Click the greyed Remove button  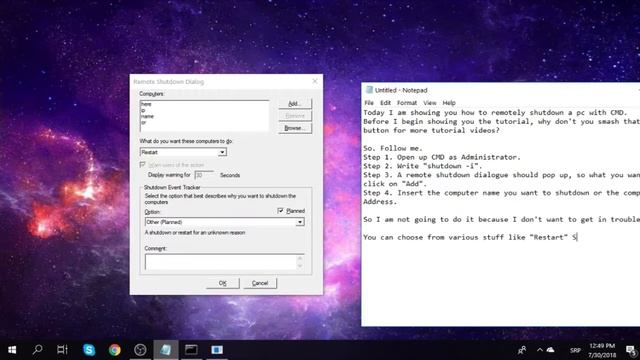(295, 116)
